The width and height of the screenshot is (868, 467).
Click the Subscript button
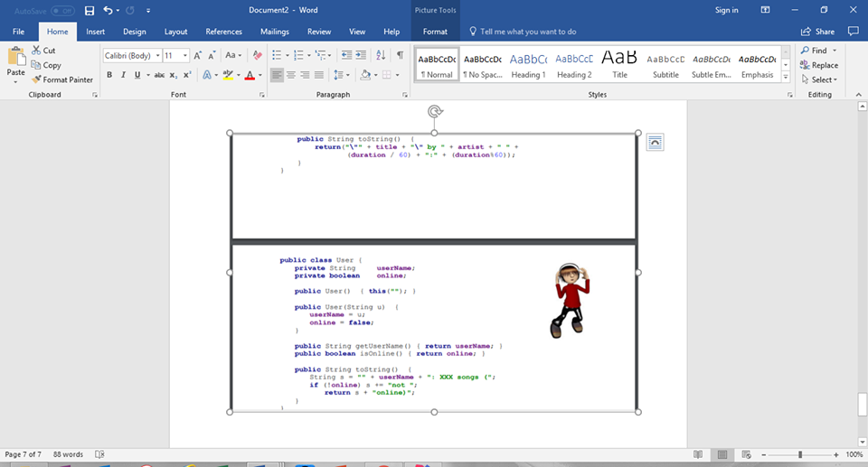pyautogui.click(x=175, y=75)
